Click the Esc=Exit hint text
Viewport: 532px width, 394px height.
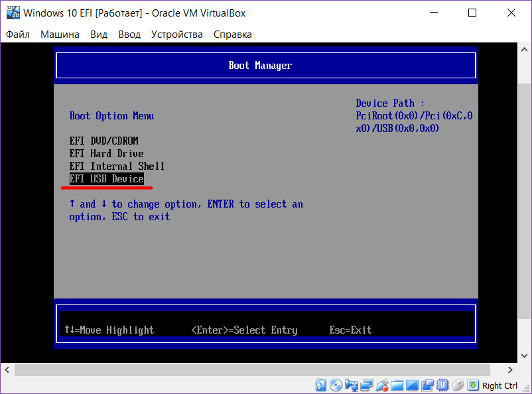click(x=350, y=330)
